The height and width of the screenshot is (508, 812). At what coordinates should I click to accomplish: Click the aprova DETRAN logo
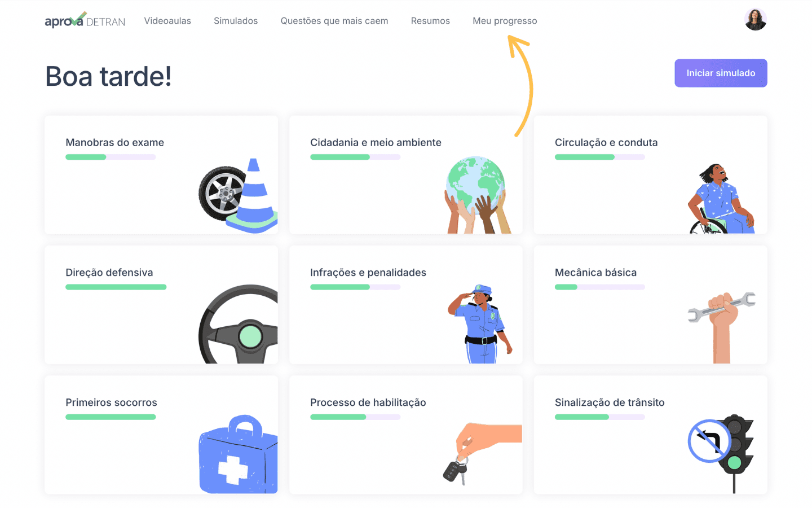[85, 20]
